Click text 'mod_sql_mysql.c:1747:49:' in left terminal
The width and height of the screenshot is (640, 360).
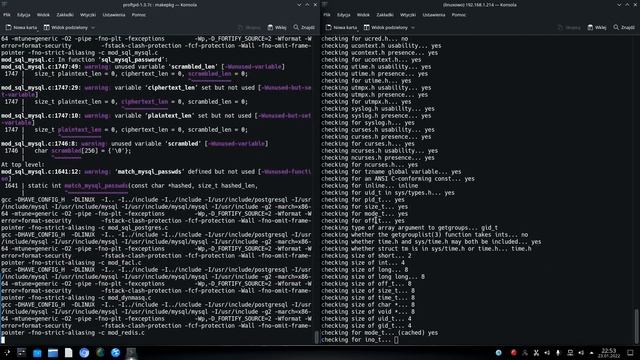(x=41, y=67)
